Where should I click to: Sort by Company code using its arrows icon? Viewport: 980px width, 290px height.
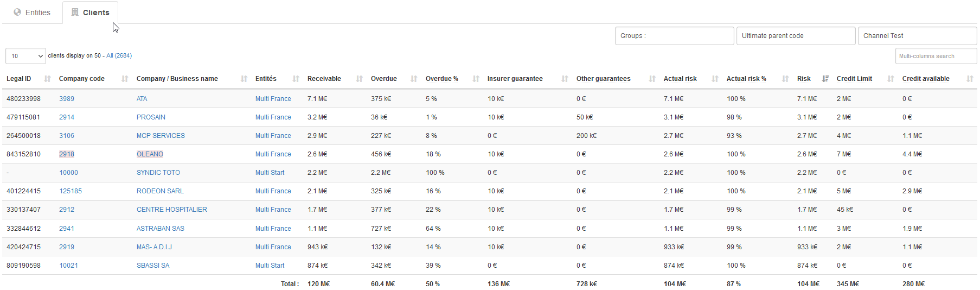coord(125,79)
